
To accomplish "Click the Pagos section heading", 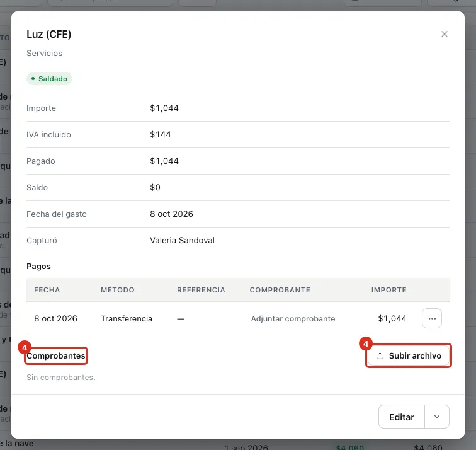I will coord(38,267).
